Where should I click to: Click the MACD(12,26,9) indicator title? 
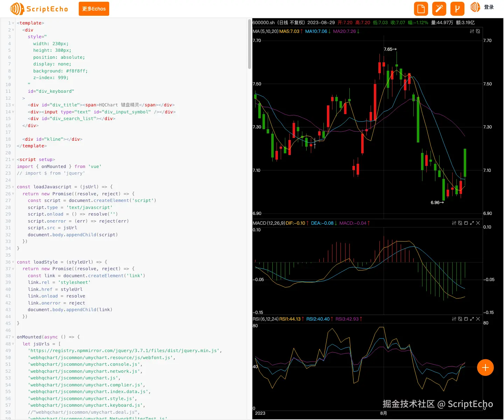point(269,223)
